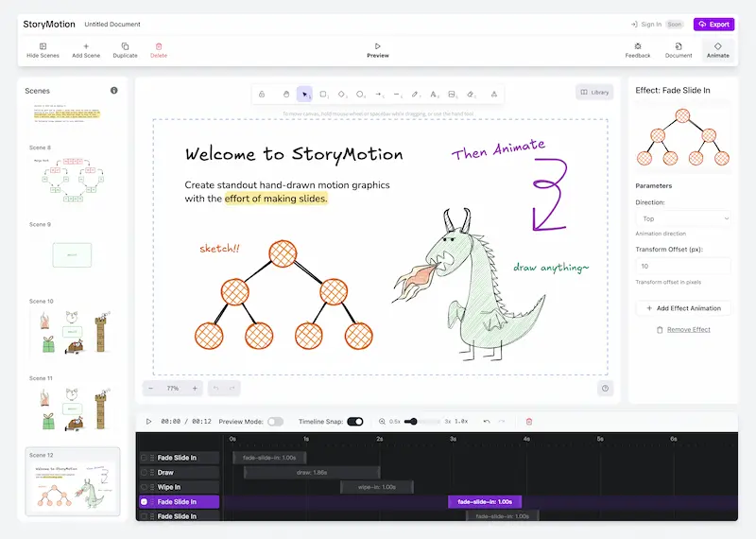Click the timeline zoom magnifier icon
Image resolution: width=756 pixels, height=539 pixels.
click(x=382, y=421)
